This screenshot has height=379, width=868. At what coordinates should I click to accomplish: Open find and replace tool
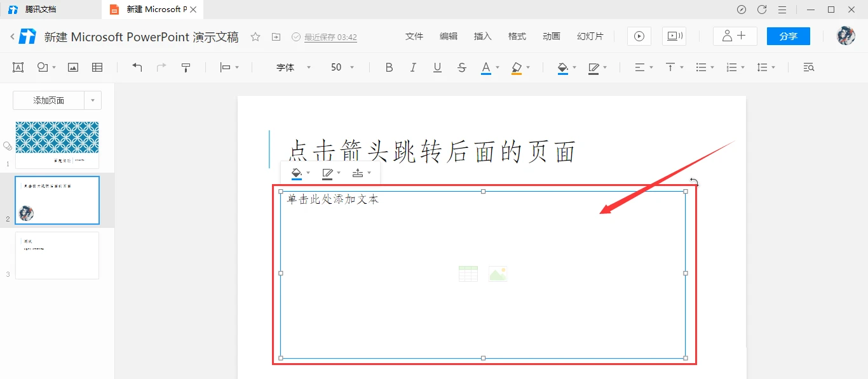point(809,67)
